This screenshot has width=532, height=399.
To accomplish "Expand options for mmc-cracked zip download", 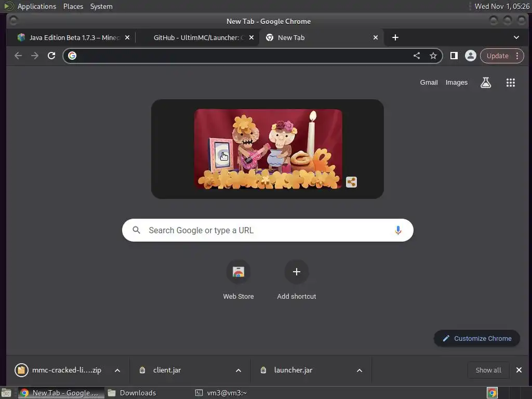I will click(117, 370).
